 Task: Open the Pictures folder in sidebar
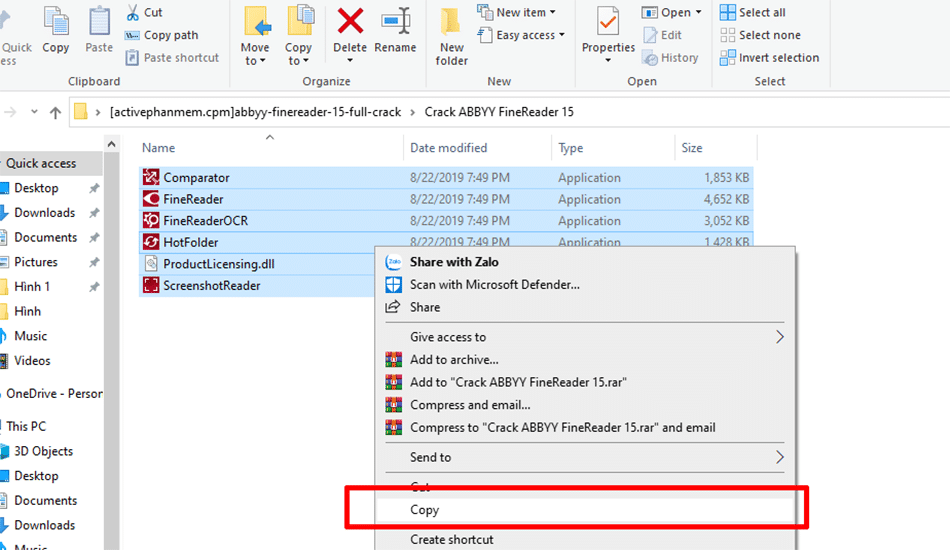click(x=36, y=262)
